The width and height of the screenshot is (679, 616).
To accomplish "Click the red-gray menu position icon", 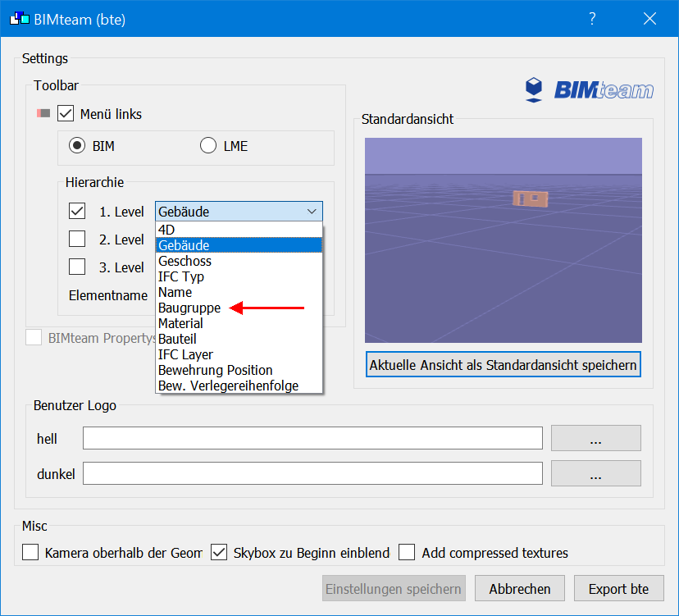I will (43, 113).
